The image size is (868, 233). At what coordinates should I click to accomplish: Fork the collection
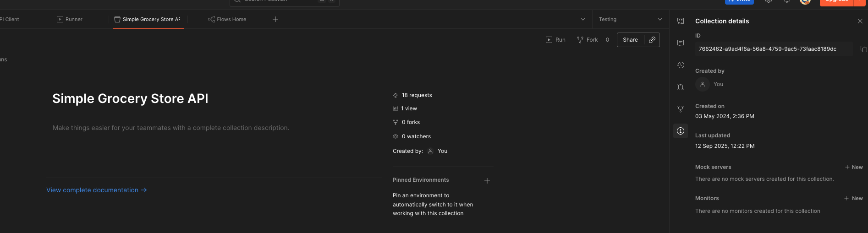(x=588, y=40)
